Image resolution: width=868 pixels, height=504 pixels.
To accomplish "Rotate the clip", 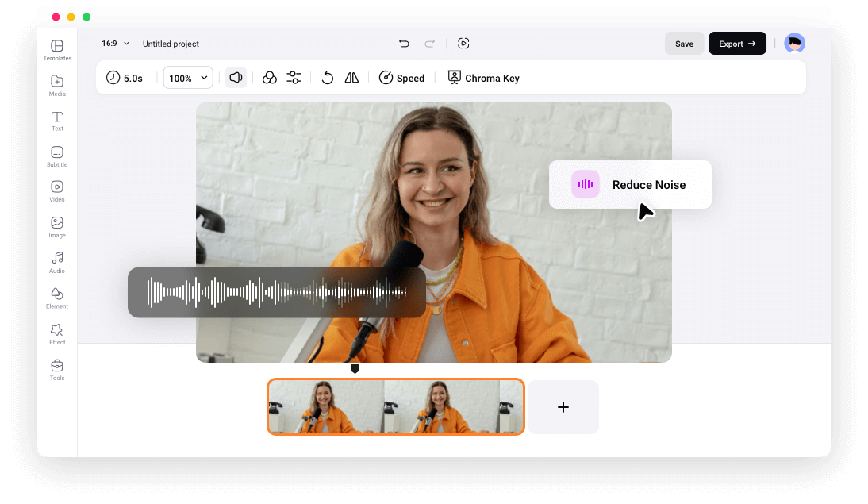I will click(x=327, y=78).
